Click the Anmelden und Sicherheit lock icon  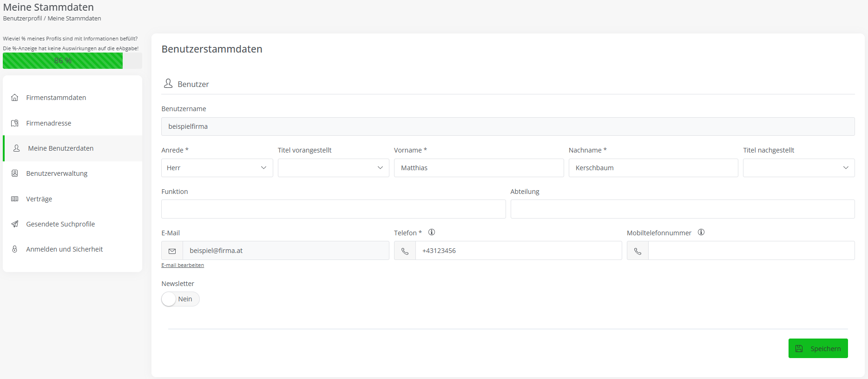tap(15, 249)
